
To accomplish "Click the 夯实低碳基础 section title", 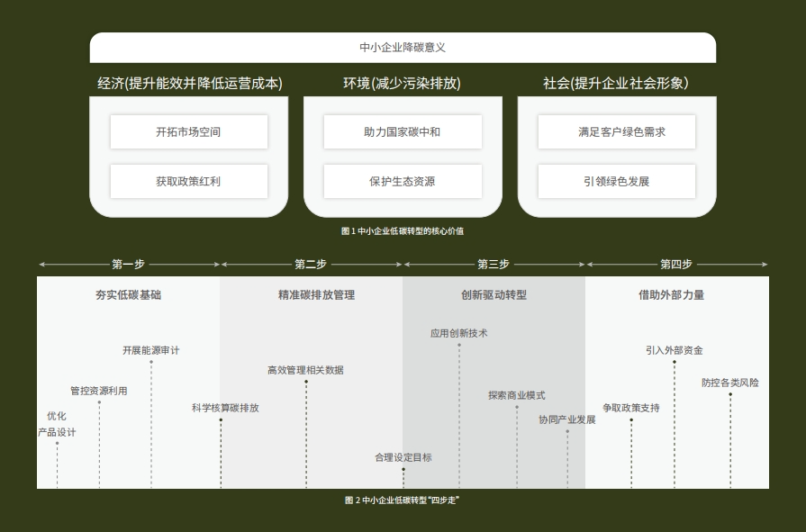I will [129, 294].
